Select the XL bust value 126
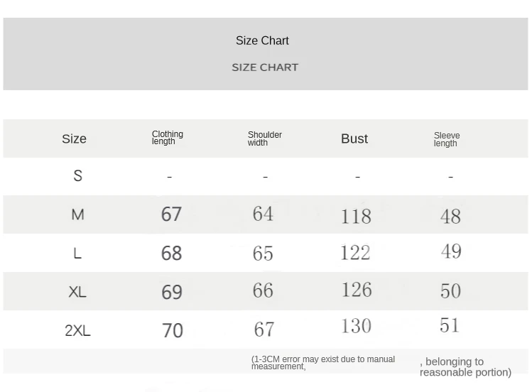This screenshot has height=392, width=532. tap(357, 290)
